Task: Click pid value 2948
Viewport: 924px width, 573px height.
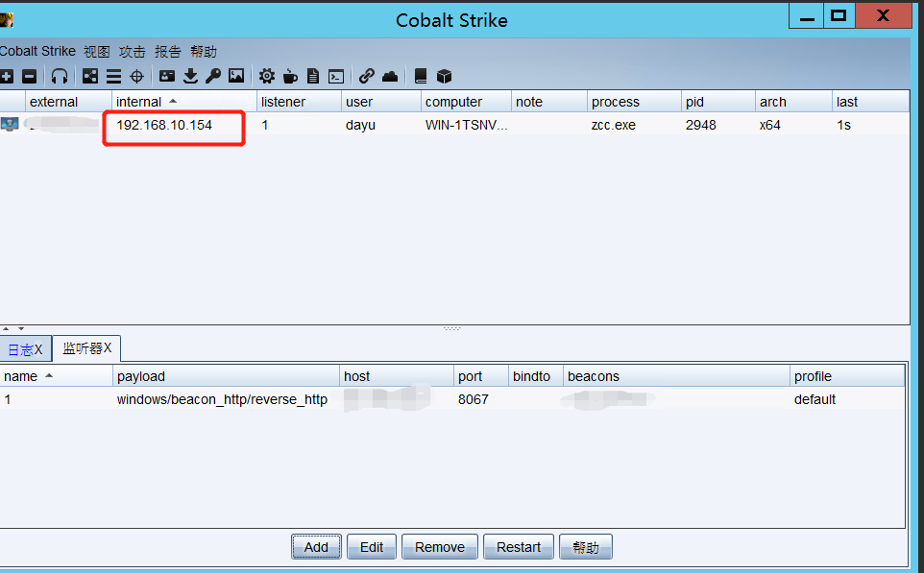Action: click(700, 125)
